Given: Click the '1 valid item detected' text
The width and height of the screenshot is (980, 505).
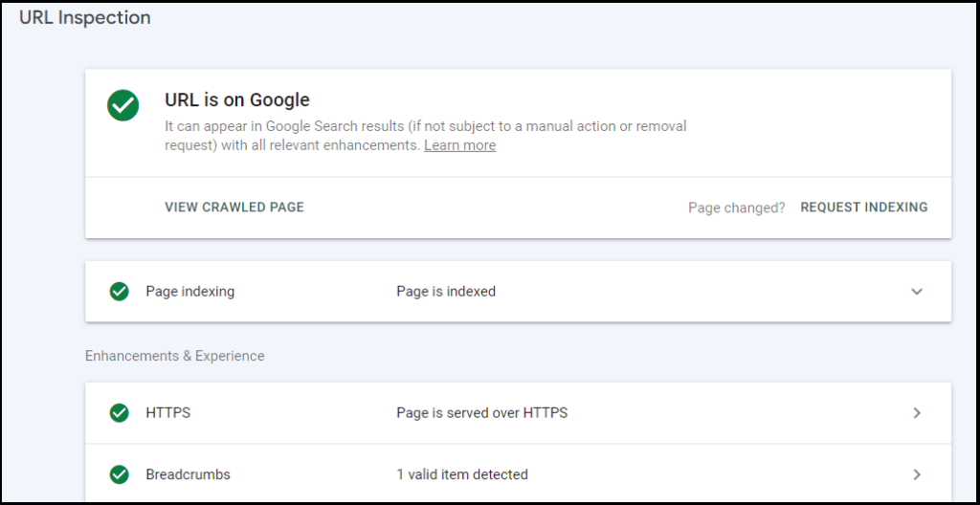Looking at the screenshot, I should (x=461, y=474).
